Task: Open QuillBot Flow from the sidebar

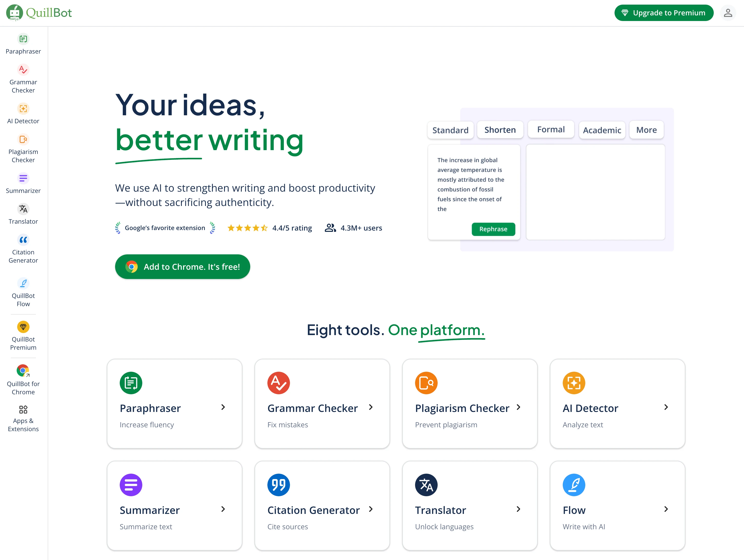Action: click(x=23, y=284)
